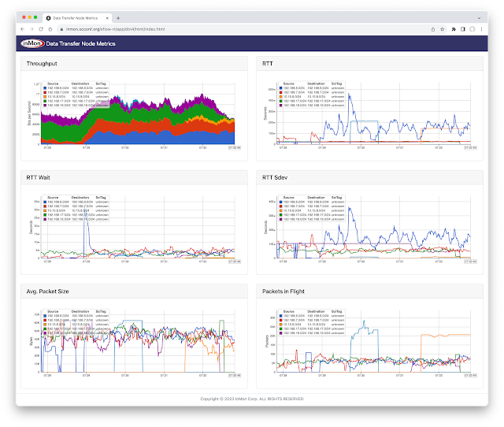The image size is (504, 427).
Task: Click the green legend swatch in RTT Wait chart
Action: (x=45, y=215)
